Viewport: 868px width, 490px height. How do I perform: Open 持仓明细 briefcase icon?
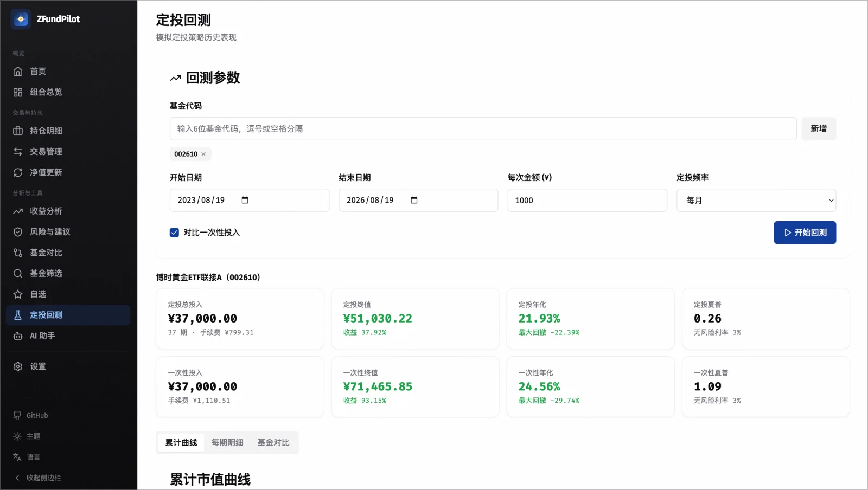(x=18, y=131)
